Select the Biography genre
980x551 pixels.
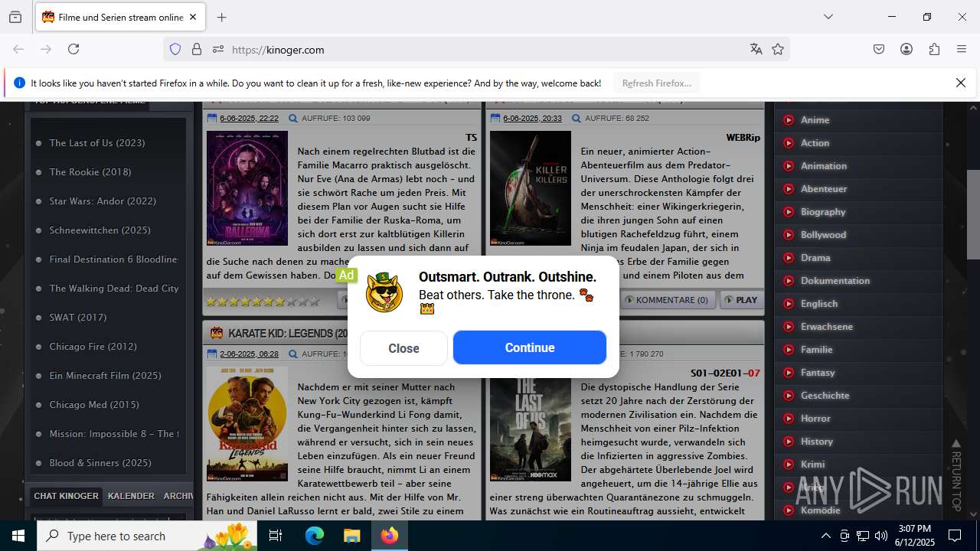pyautogui.click(x=823, y=211)
